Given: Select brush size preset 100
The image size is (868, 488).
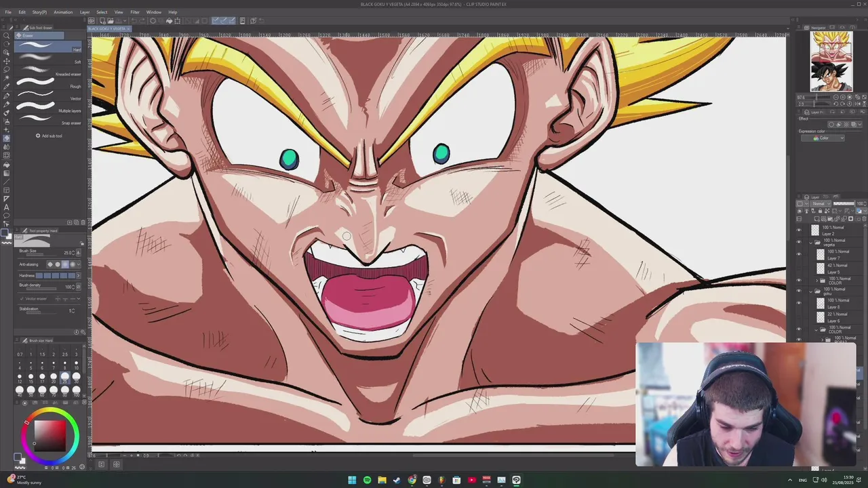Looking at the screenshot, I should click(x=76, y=392).
